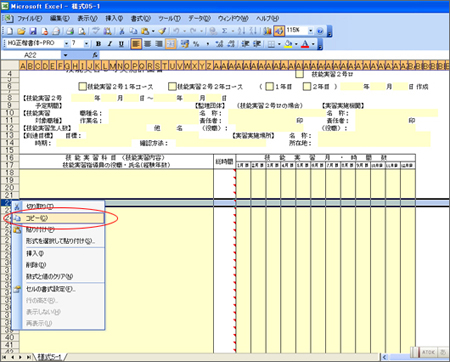This screenshot has width=450, height=362.
Task: Click the Redo arrow icon
Action: tap(193, 31)
